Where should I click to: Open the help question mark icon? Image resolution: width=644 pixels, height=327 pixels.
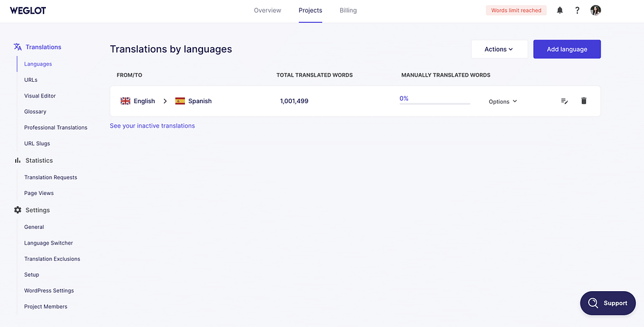(577, 11)
